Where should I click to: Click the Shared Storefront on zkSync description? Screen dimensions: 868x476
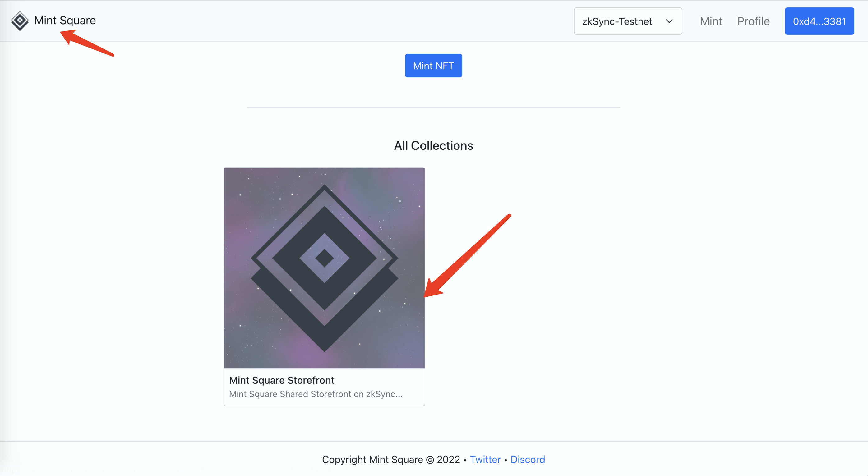point(316,394)
